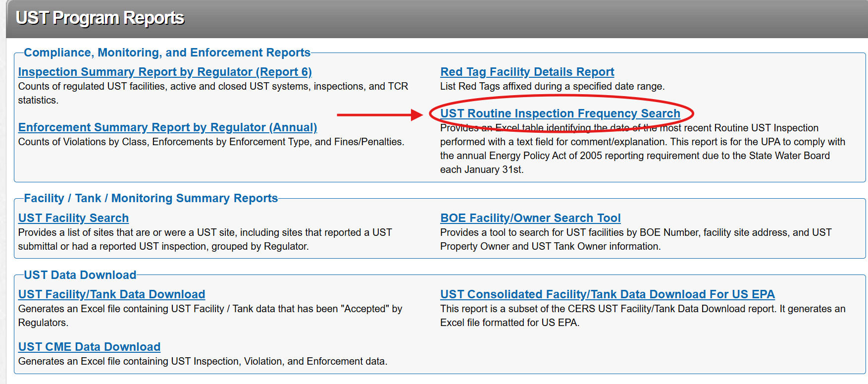
Task: Open the UST Facility Search report
Action: click(73, 218)
